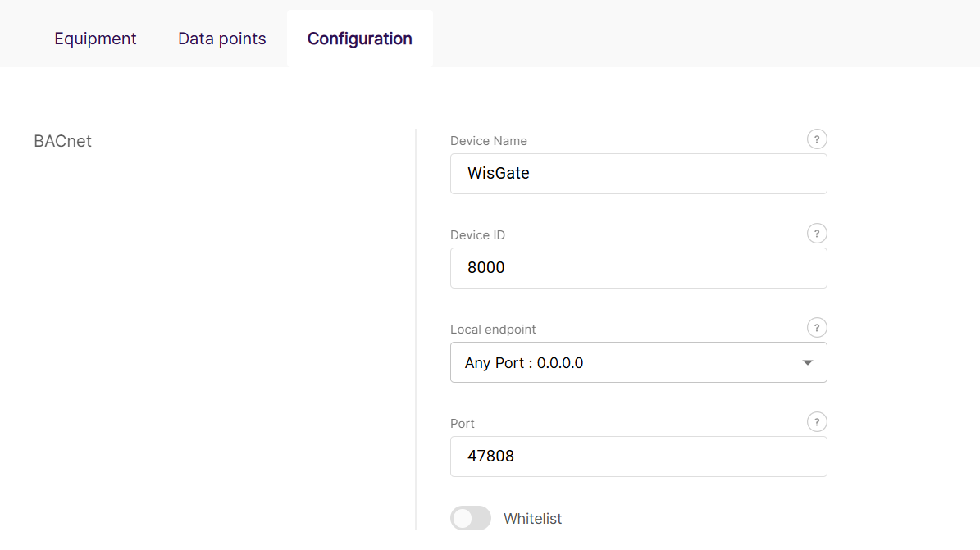Image resolution: width=980 pixels, height=550 pixels.
Task: Select the Configuration tab
Action: click(x=359, y=38)
